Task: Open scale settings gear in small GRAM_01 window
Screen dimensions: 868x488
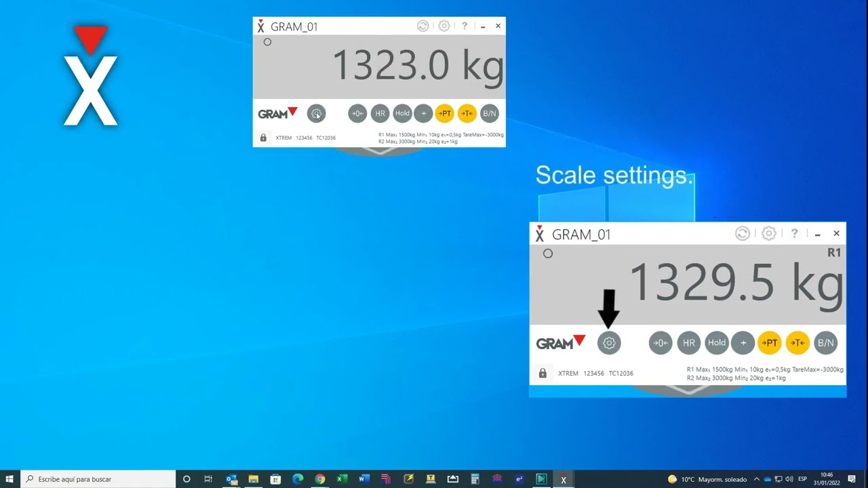Action: [316, 114]
